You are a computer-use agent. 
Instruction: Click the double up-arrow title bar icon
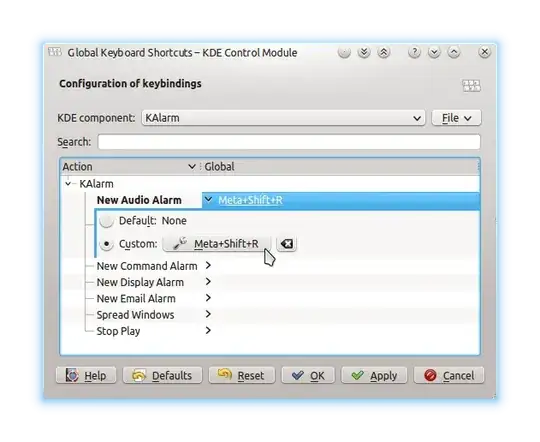click(x=384, y=52)
